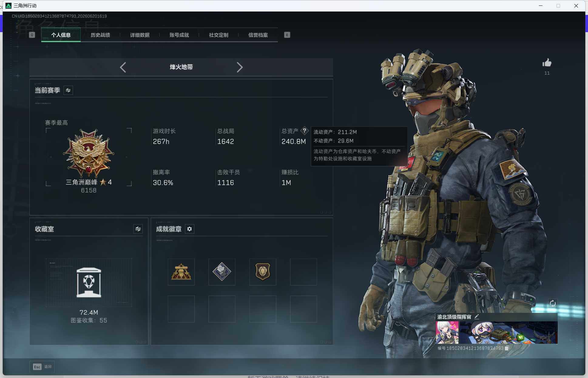Open the 详细数据 tab
The height and width of the screenshot is (378, 588).
140,35
